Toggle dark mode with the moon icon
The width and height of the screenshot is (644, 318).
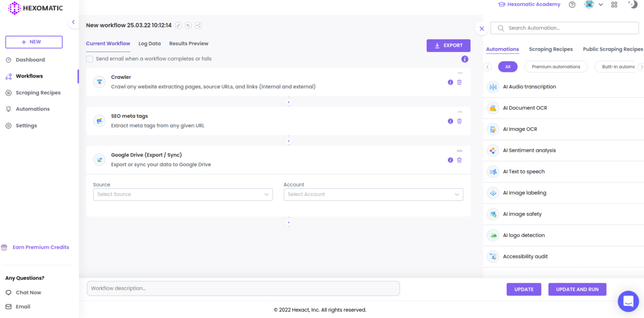coord(632,4)
